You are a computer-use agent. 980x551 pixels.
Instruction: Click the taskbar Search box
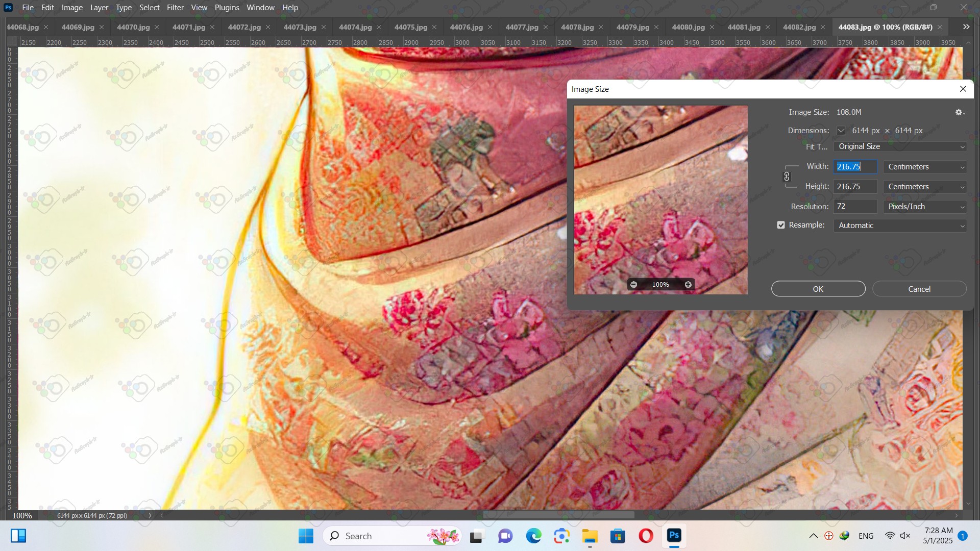(392, 536)
